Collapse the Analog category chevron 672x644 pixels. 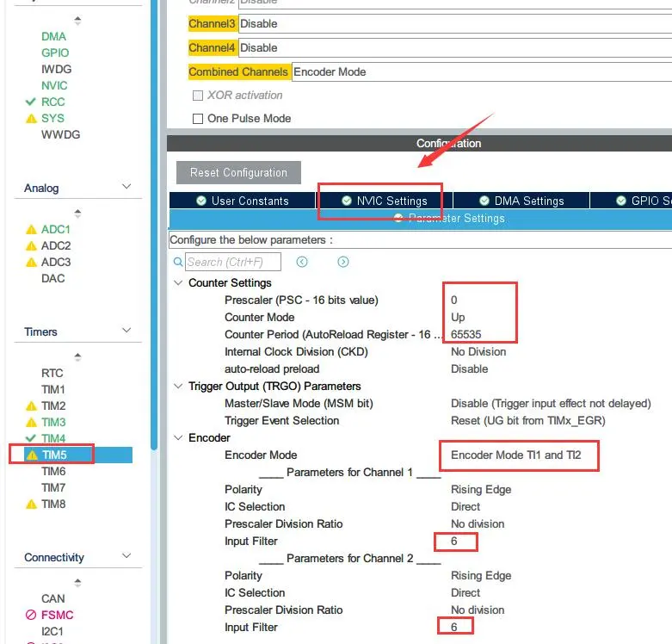coord(126,188)
